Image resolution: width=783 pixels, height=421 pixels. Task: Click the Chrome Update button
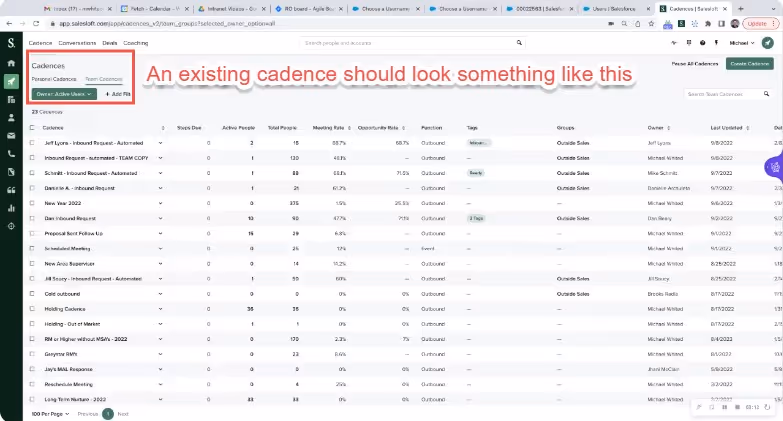761,23
